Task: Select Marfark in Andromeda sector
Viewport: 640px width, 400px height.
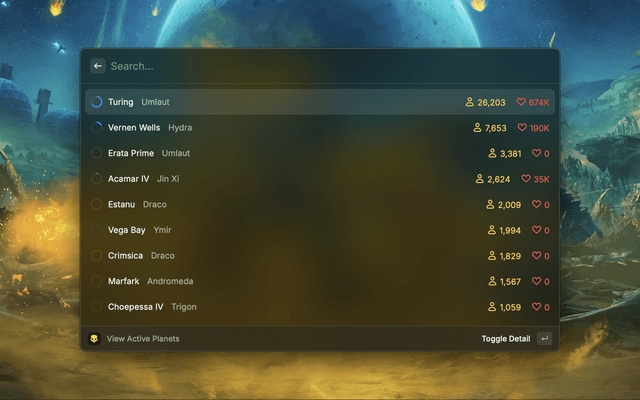Action: [x=320, y=281]
